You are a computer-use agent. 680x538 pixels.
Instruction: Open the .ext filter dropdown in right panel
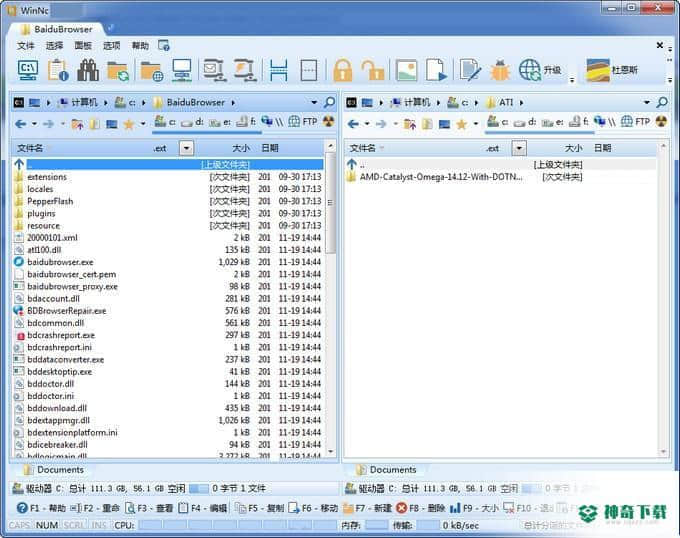pyautogui.click(x=519, y=148)
